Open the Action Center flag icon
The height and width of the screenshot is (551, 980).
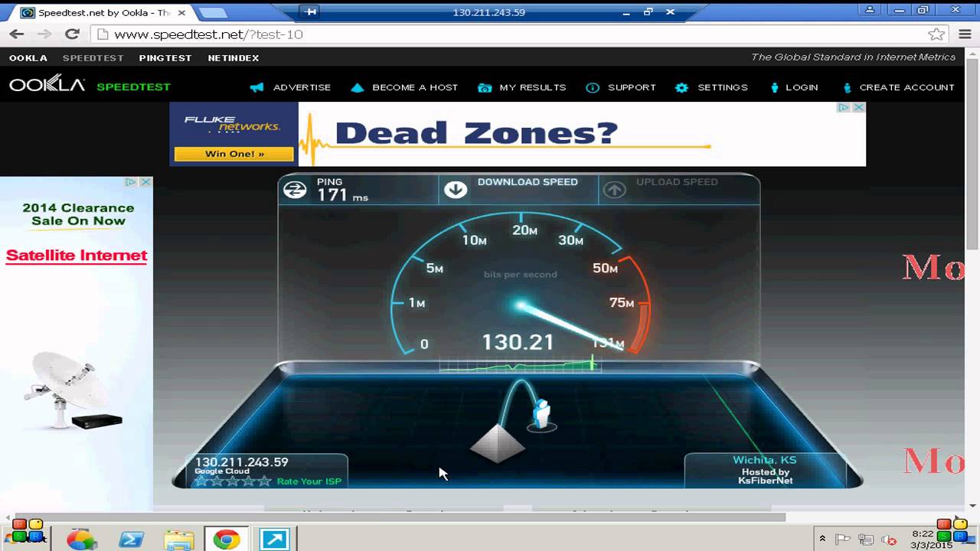842,540
